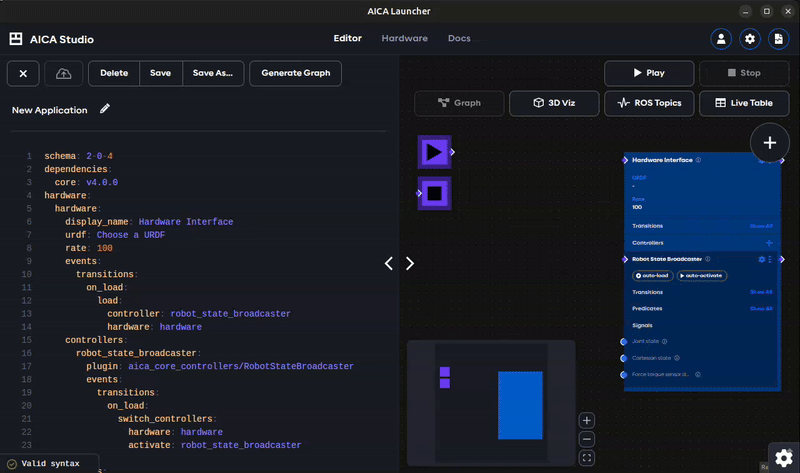Click the cloud upload icon
800x473 pixels.
tap(63, 73)
